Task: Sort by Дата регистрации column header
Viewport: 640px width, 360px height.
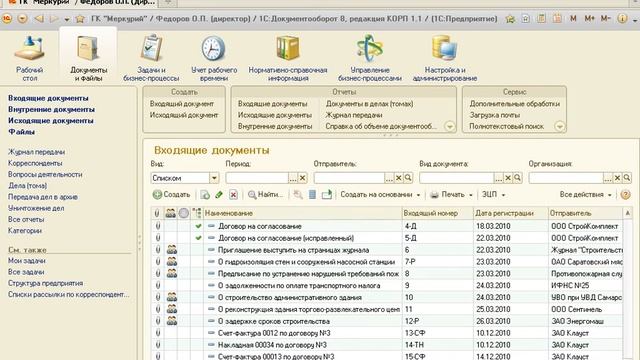Action: [511, 213]
